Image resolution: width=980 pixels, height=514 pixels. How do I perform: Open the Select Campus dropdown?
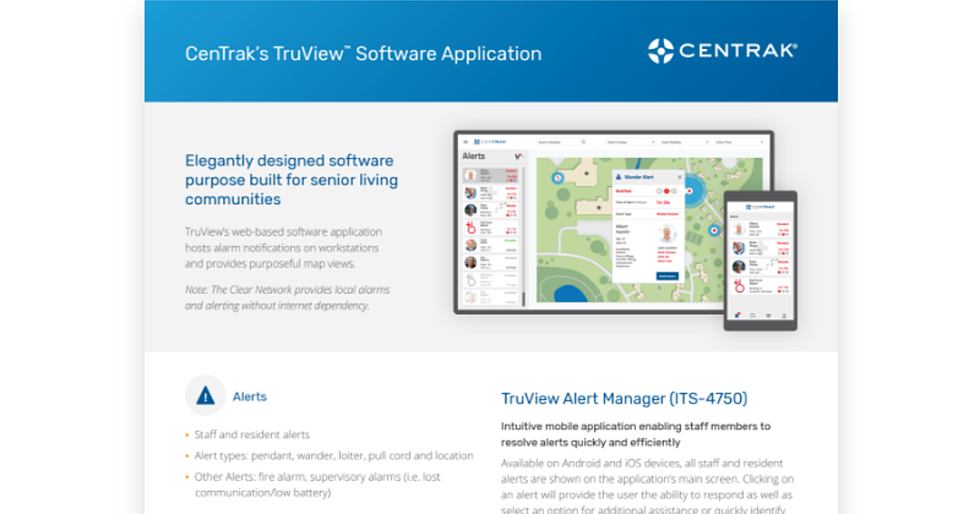click(x=631, y=142)
